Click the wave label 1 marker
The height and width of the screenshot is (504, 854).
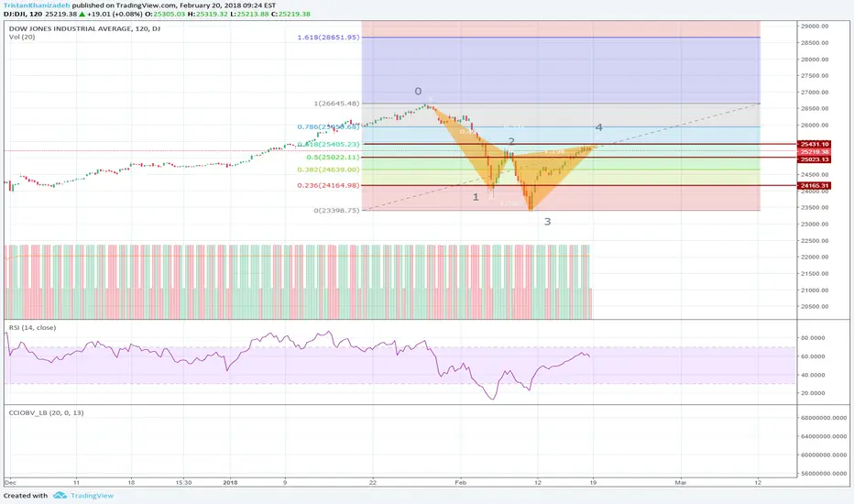point(476,197)
